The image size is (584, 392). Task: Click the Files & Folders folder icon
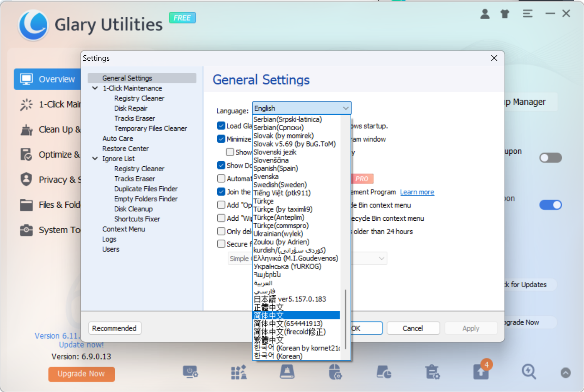pos(26,205)
